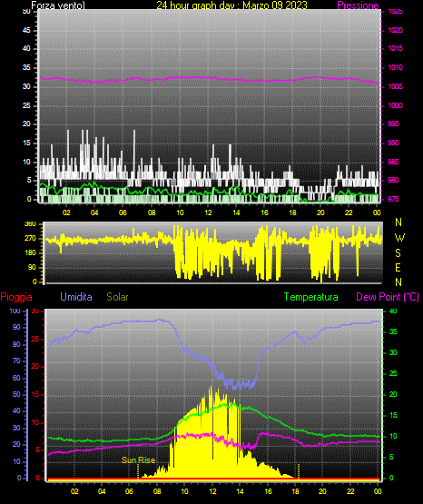Click the 90 humidity axis value
Image resolution: width=423 pixels, height=504 pixels.
point(16,327)
